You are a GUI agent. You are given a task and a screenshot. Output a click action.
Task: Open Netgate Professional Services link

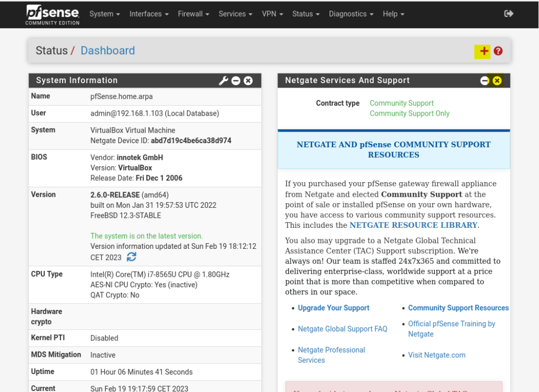(x=332, y=355)
